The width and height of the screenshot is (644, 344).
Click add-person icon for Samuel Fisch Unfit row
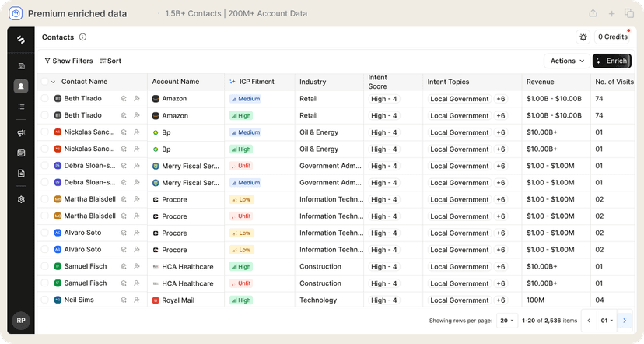coord(137,283)
